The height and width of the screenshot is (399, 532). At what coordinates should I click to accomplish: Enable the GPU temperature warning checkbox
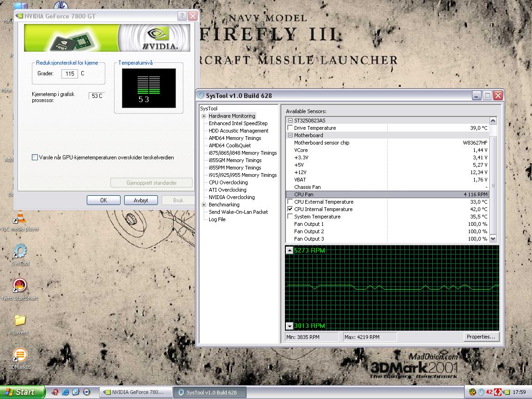[x=35, y=157]
